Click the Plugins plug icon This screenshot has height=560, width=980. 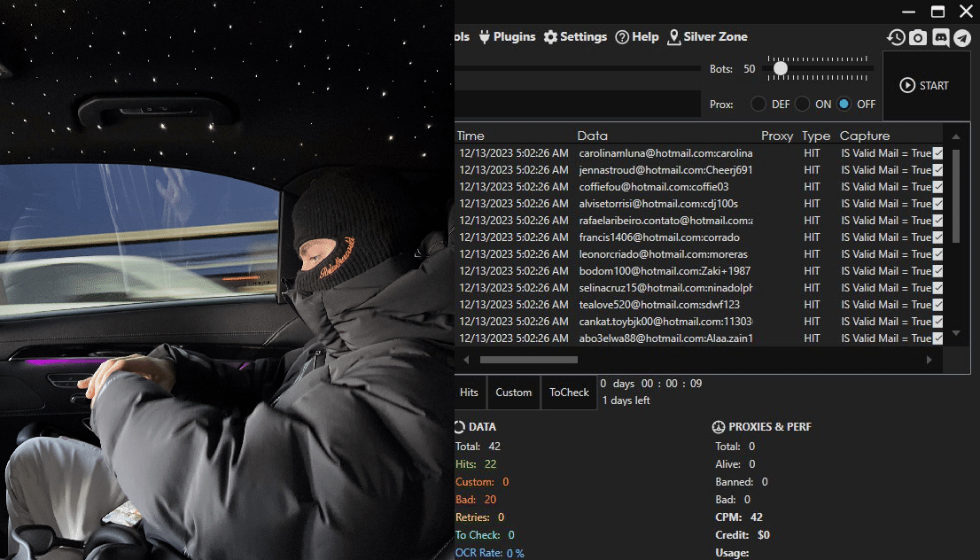pos(485,37)
